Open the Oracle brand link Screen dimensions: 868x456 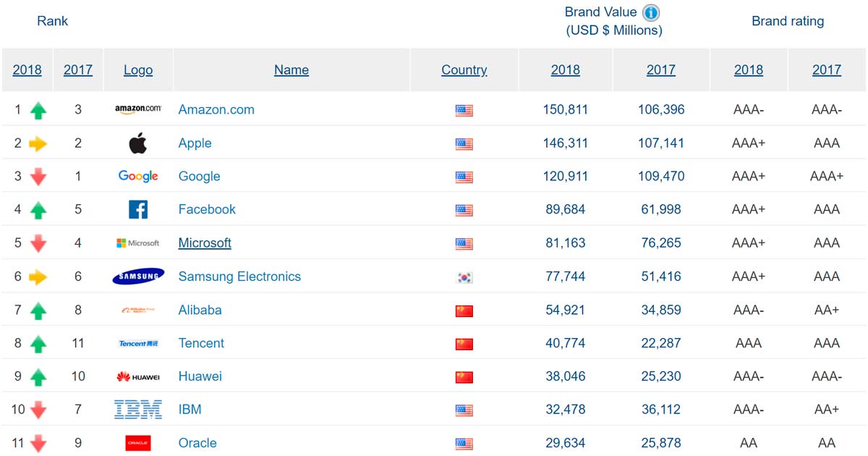coord(197,443)
